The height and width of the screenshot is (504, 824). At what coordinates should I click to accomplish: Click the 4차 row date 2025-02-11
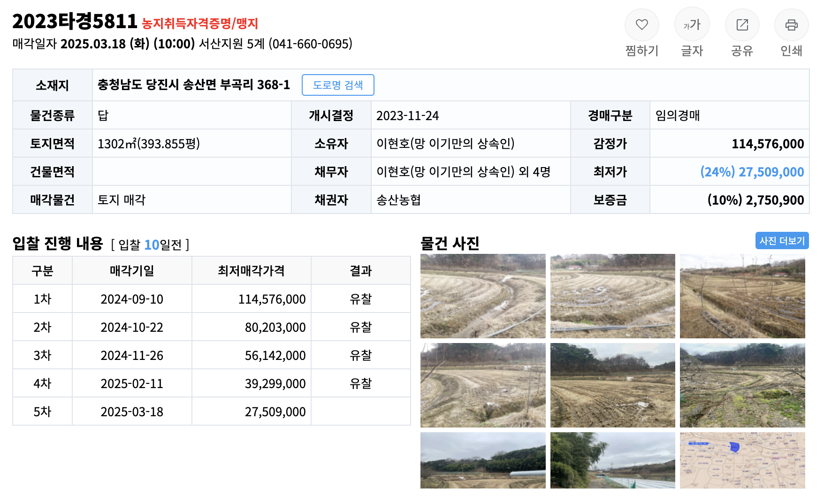click(132, 383)
